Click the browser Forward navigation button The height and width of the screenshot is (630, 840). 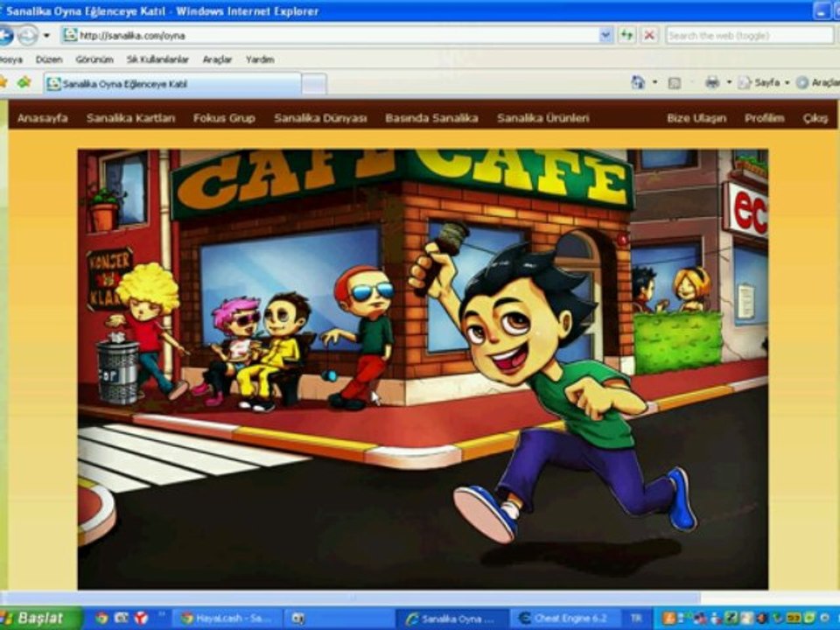click(27, 35)
